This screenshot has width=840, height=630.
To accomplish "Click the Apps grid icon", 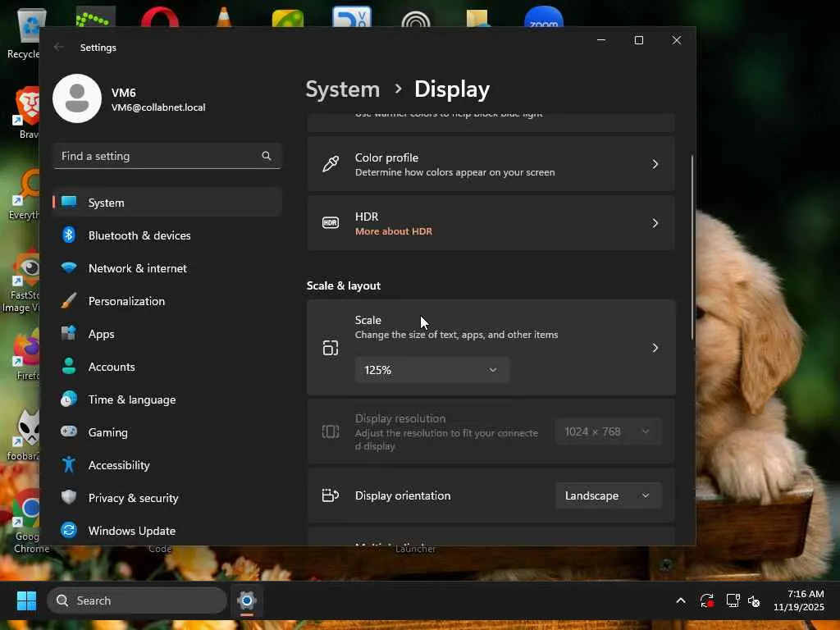I will [69, 333].
